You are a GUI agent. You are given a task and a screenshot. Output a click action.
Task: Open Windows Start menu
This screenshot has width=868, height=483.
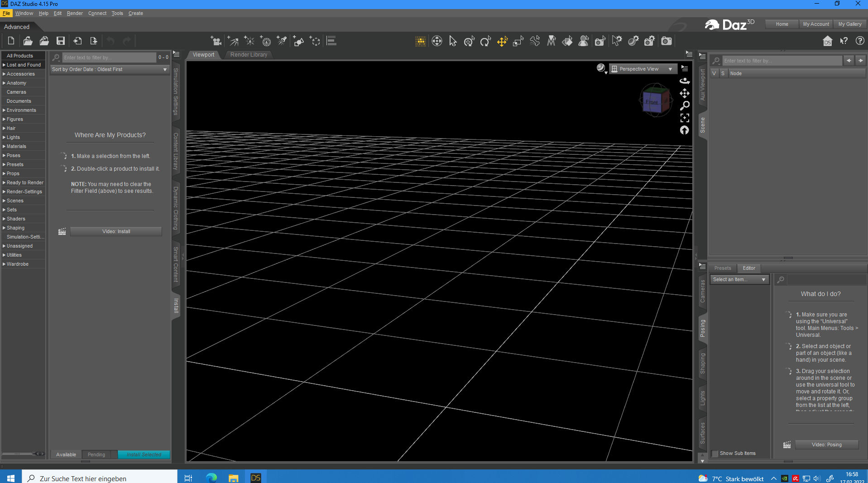click(11, 478)
